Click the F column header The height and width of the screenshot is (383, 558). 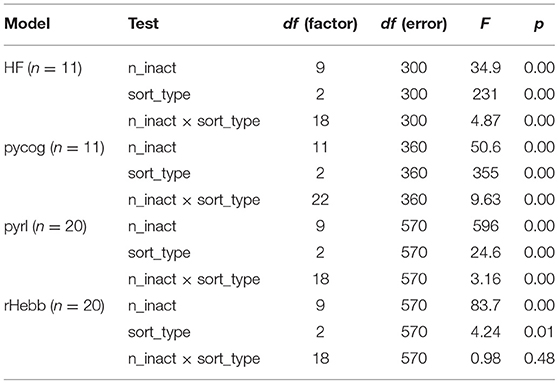(x=485, y=24)
